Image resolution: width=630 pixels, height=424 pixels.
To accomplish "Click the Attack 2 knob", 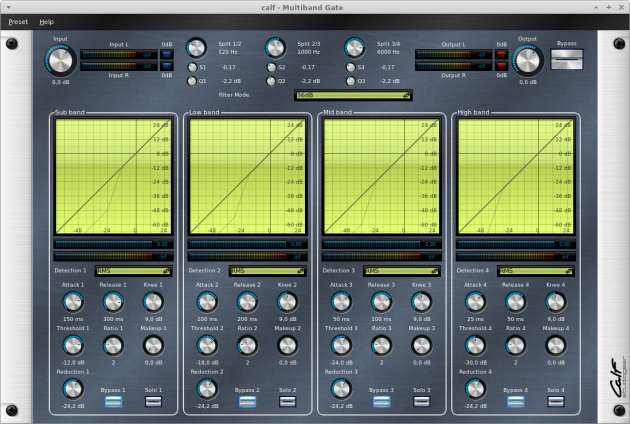I will click(x=207, y=302).
